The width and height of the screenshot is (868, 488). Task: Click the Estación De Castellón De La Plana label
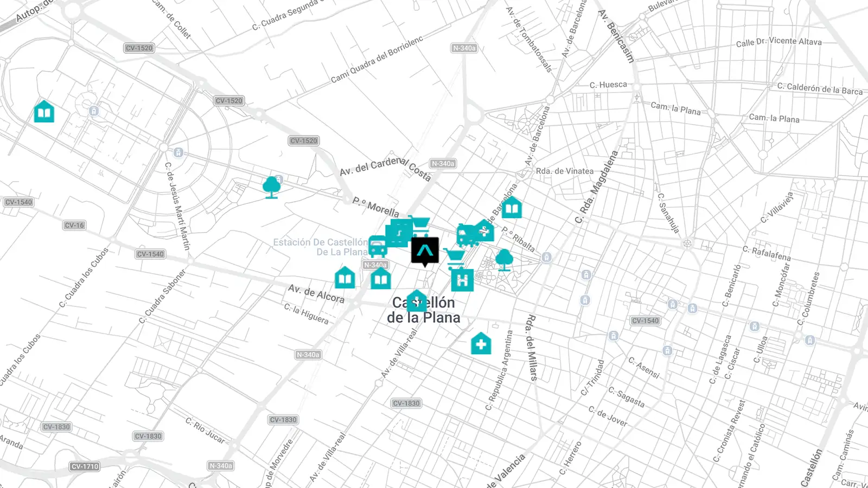point(321,247)
